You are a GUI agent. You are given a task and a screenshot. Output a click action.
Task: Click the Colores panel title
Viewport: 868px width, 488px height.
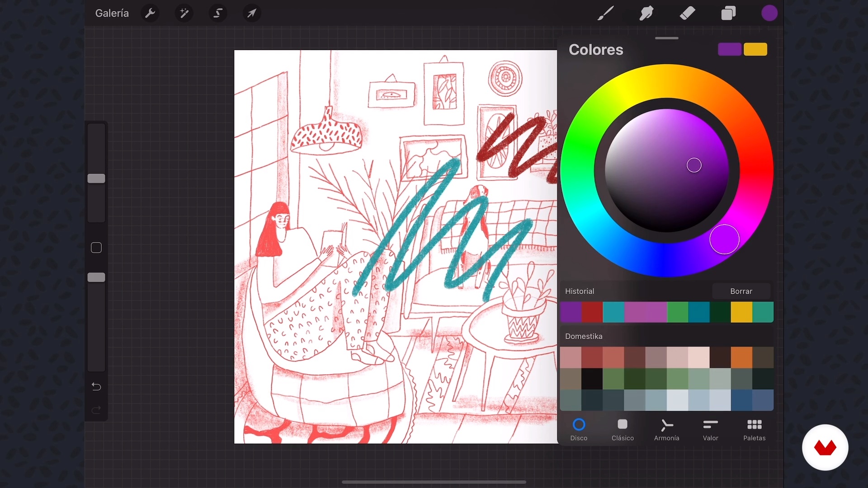pyautogui.click(x=596, y=50)
